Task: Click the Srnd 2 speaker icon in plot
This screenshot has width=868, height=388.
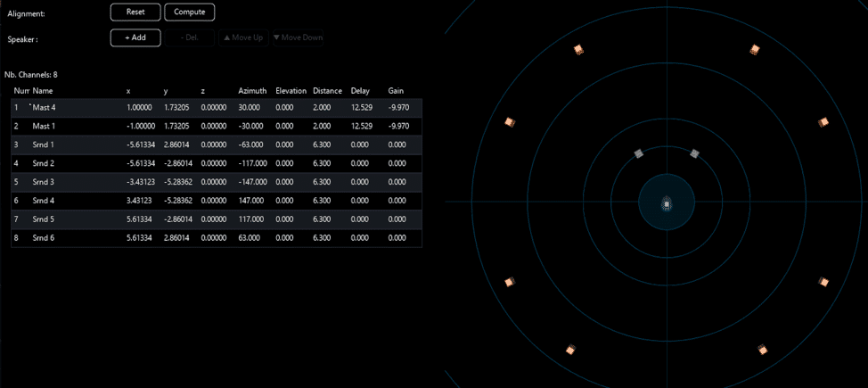Action: click(x=510, y=282)
